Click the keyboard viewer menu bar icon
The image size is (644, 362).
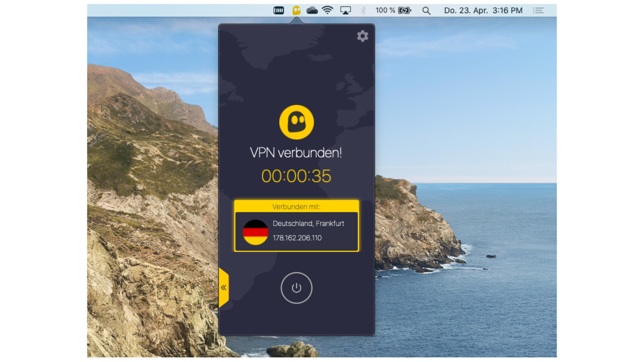279,10
